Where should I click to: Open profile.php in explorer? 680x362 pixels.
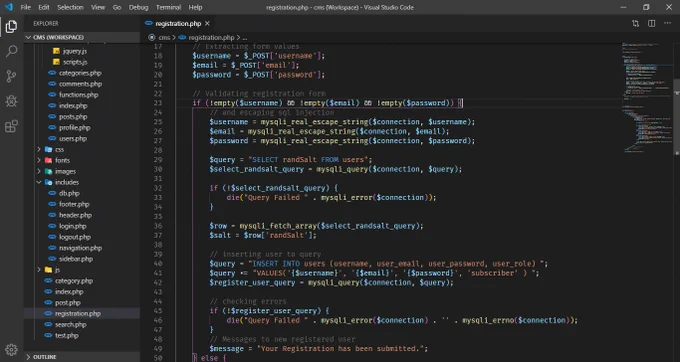click(x=75, y=127)
